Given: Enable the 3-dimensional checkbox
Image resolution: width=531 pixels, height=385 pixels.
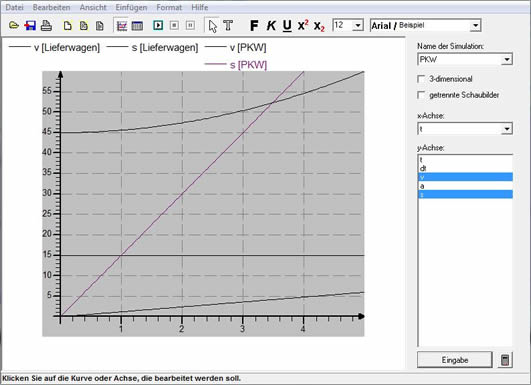Looking at the screenshot, I should [x=421, y=79].
